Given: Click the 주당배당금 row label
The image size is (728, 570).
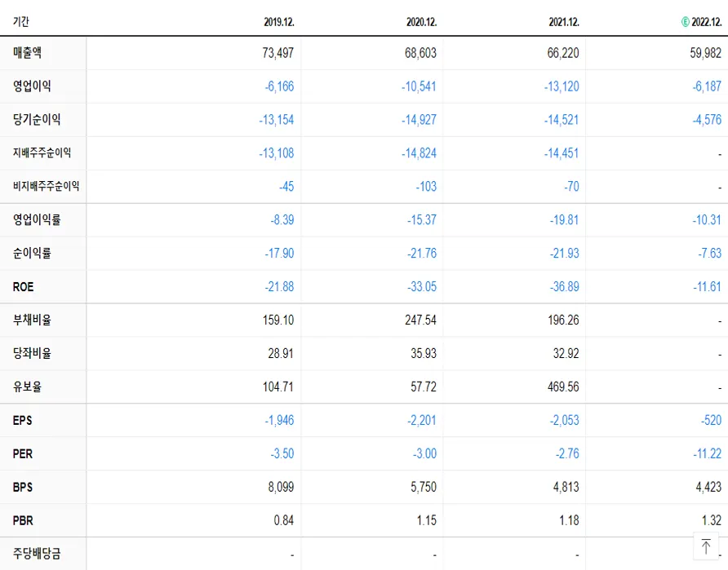Looking at the screenshot, I should [37, 554].
